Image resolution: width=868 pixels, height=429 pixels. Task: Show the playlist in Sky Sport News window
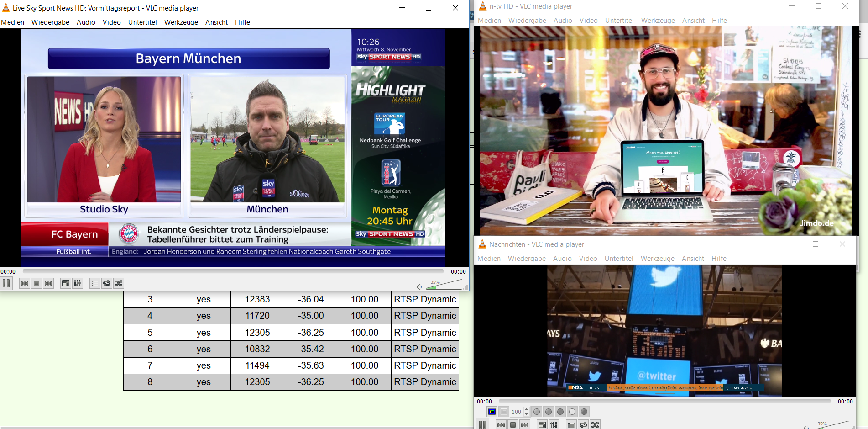(95, 283)
